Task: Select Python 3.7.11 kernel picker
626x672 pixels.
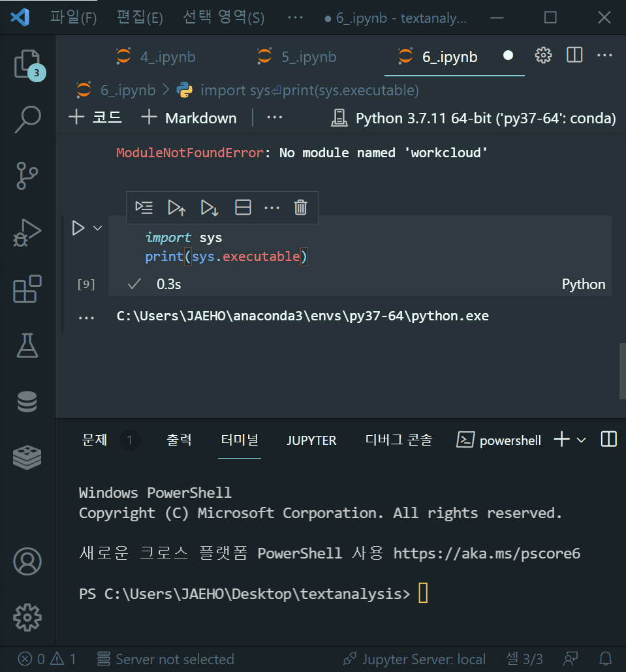Action: pos(475,118)
